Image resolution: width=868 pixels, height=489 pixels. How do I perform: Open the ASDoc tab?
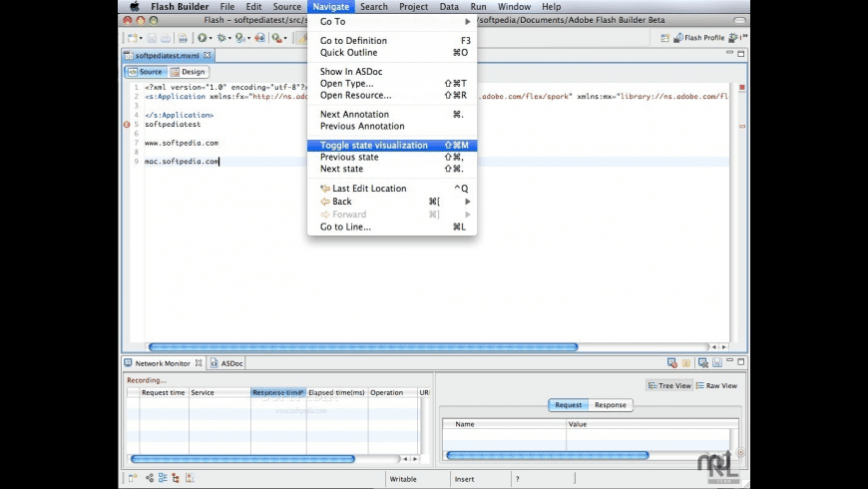pos(231,363)
